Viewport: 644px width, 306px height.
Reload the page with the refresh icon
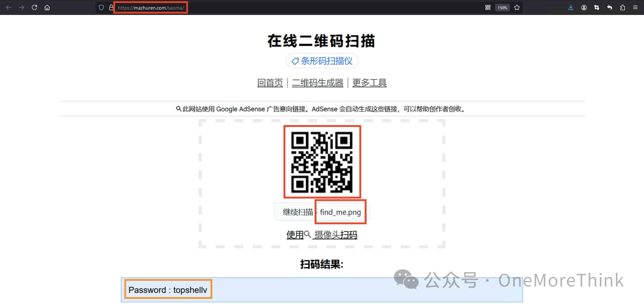34,7
